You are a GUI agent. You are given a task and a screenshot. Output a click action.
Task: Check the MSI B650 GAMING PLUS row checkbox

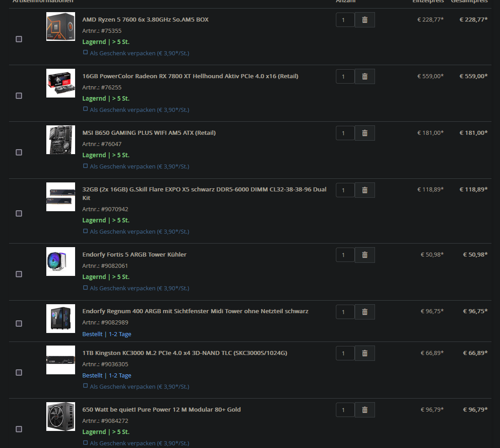click(x=19, y=152)
